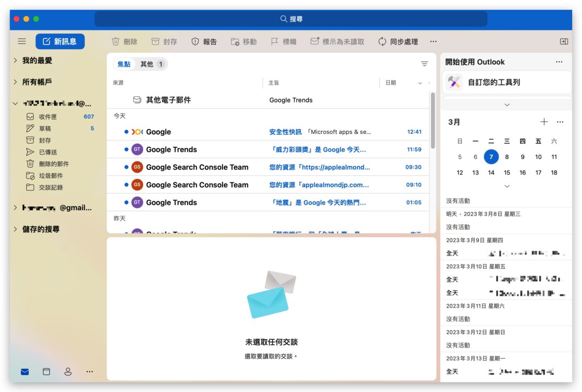Switch to 焦點 focused tab
This screenshot has height=392, width=582.
pos(124,64)
